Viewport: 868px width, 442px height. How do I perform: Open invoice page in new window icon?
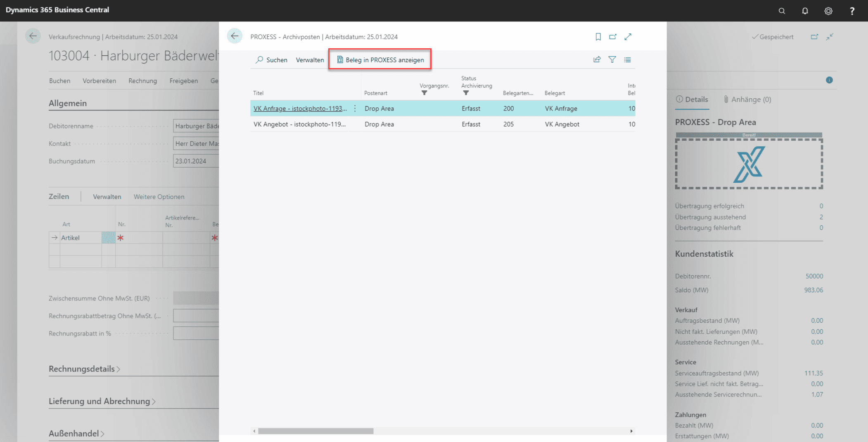(814, 37)
